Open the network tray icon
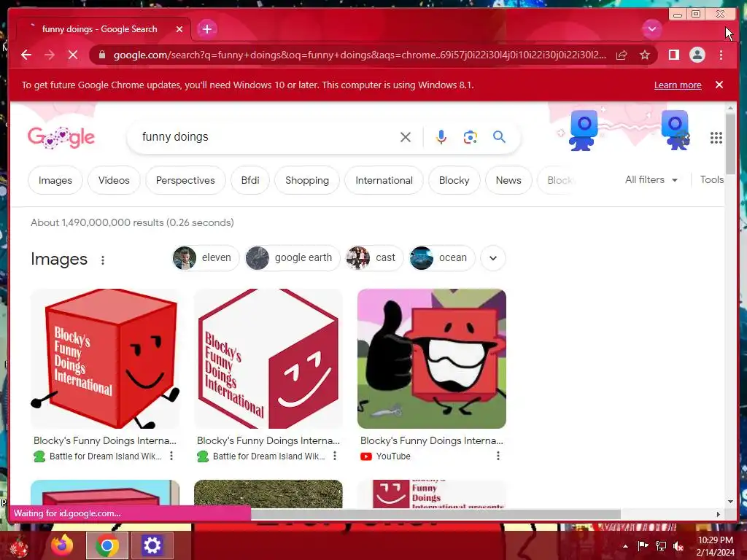 [x=661, y=545]
